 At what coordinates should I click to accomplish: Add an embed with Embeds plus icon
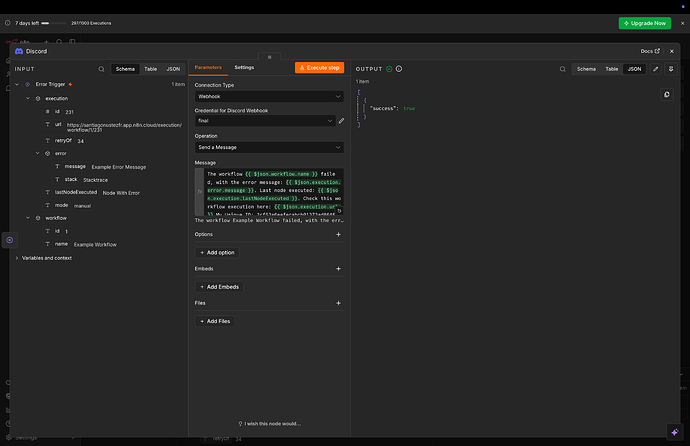[338, 269]
